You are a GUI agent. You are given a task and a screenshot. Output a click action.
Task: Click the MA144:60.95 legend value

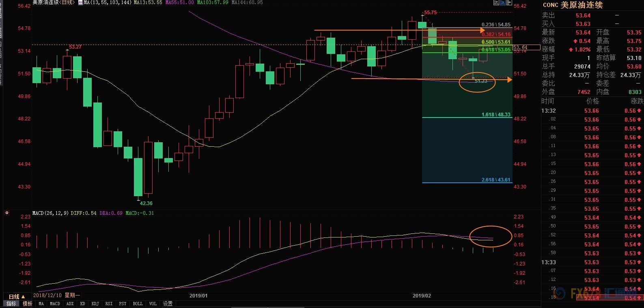pyautogui.click(x=247, y=2)
